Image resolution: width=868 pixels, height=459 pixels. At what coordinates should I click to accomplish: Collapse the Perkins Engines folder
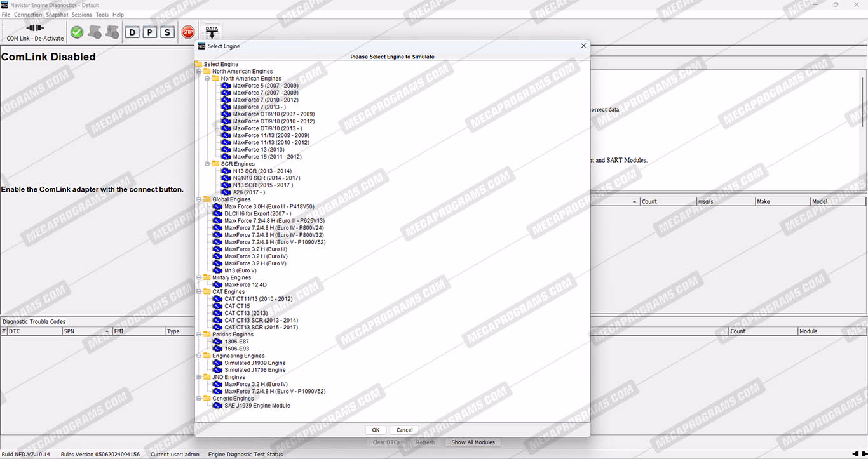[199, 335]
